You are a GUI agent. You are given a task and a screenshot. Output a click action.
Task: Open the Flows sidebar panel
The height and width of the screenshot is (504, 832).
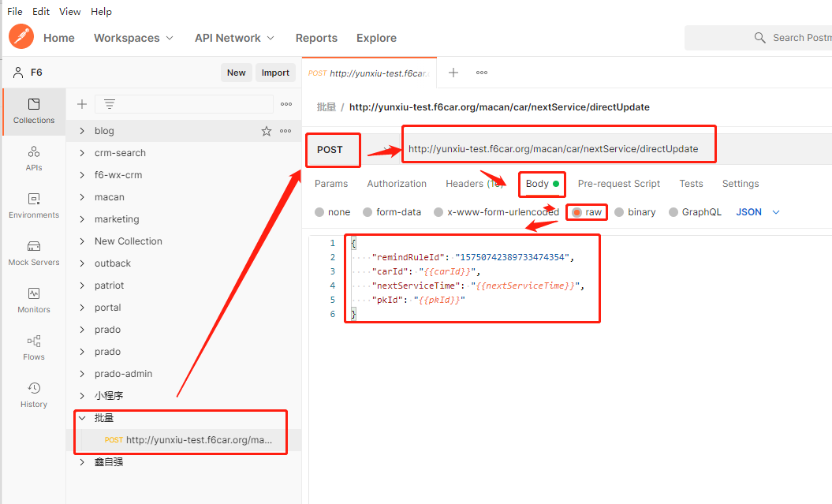pos(34,348)
